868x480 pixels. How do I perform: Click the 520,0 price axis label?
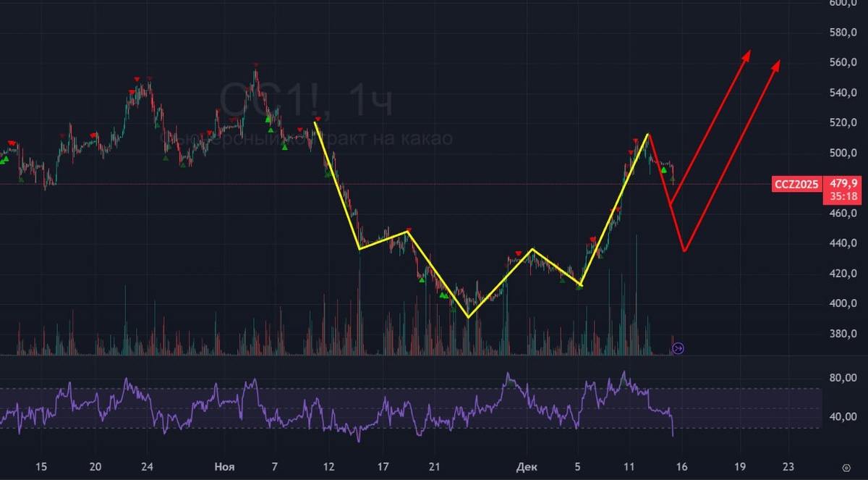(x=843, y=123)
